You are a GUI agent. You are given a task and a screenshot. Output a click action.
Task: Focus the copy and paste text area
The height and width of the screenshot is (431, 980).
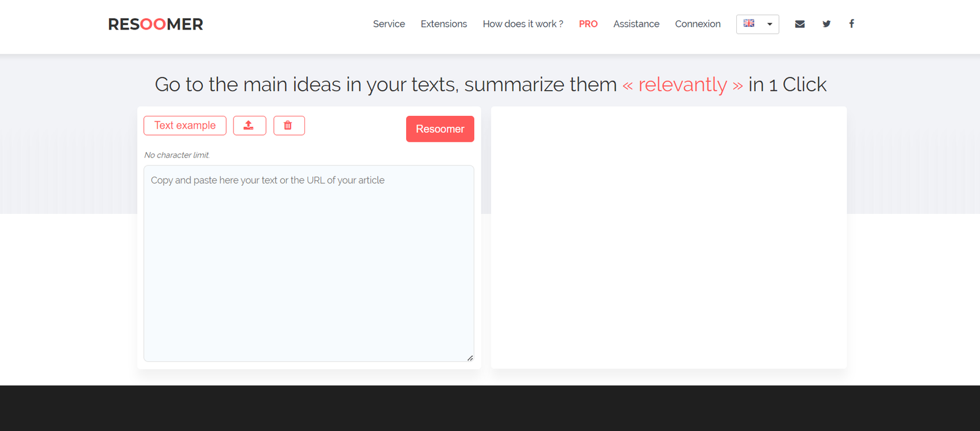(x=309, y=264)
